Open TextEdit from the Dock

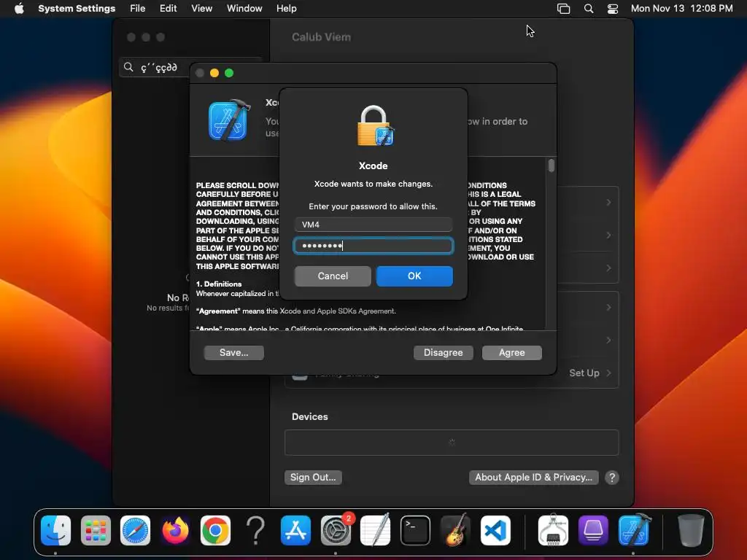pos(376,531)
